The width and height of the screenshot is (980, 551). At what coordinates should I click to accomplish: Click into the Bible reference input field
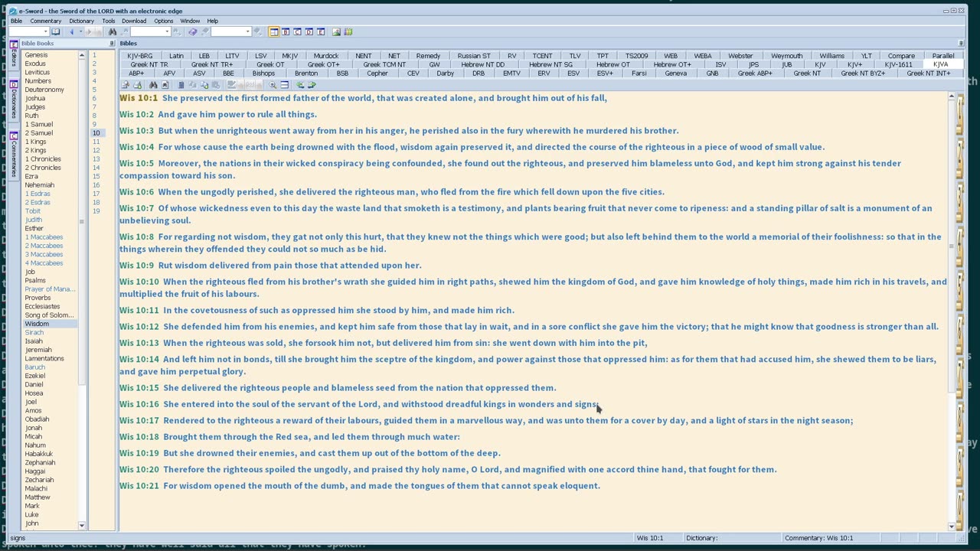(25, 31)
